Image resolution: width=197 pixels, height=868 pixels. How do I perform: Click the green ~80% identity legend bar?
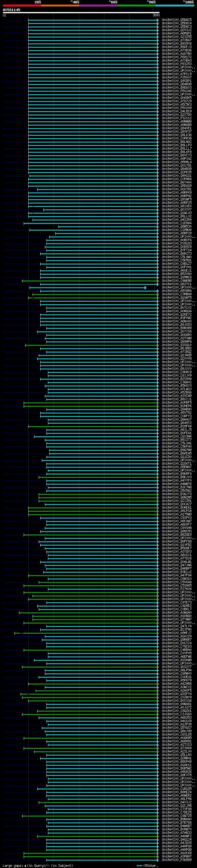[136, 6]
